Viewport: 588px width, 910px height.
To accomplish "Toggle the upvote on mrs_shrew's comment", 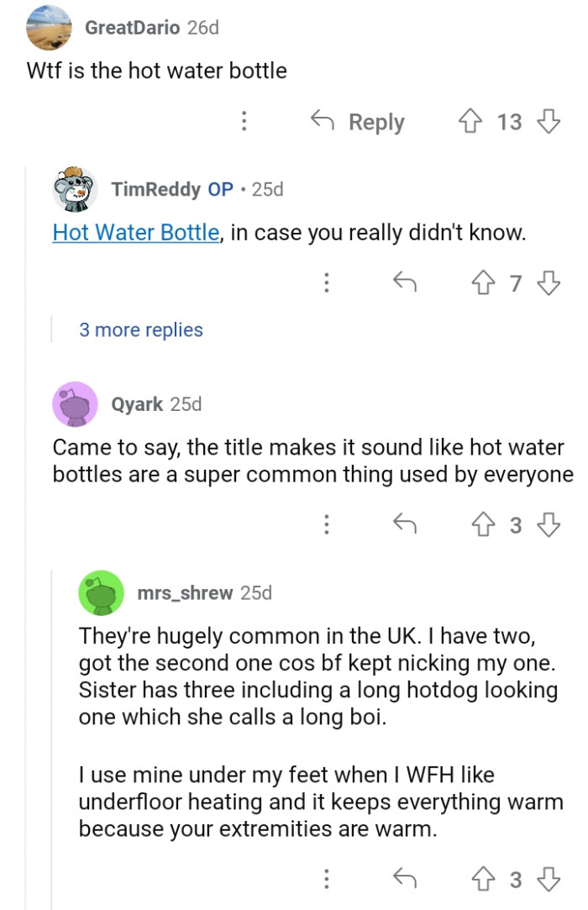I will (x=481, y=880).
